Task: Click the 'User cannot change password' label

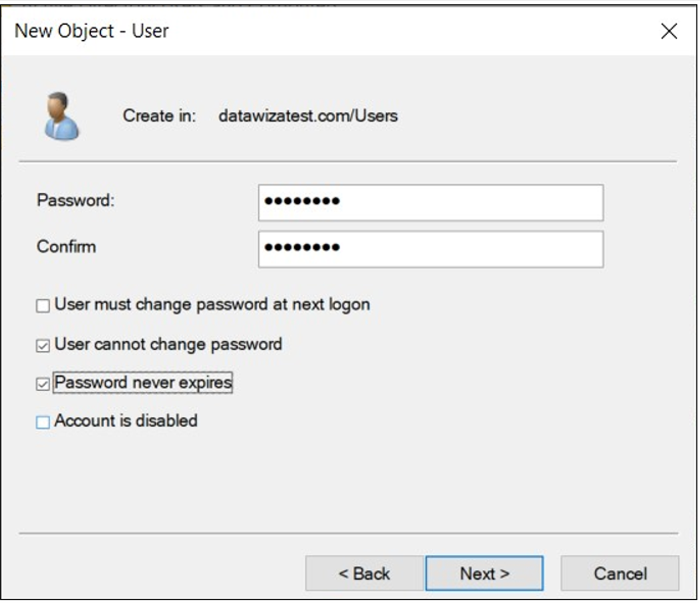Action: pyautogui.click(x=168, y=345)
